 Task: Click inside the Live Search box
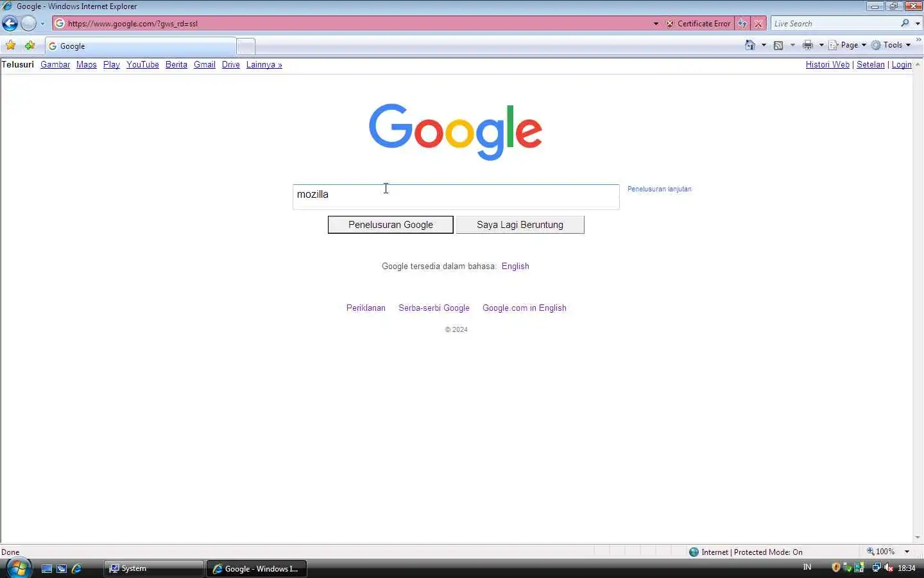834,24
